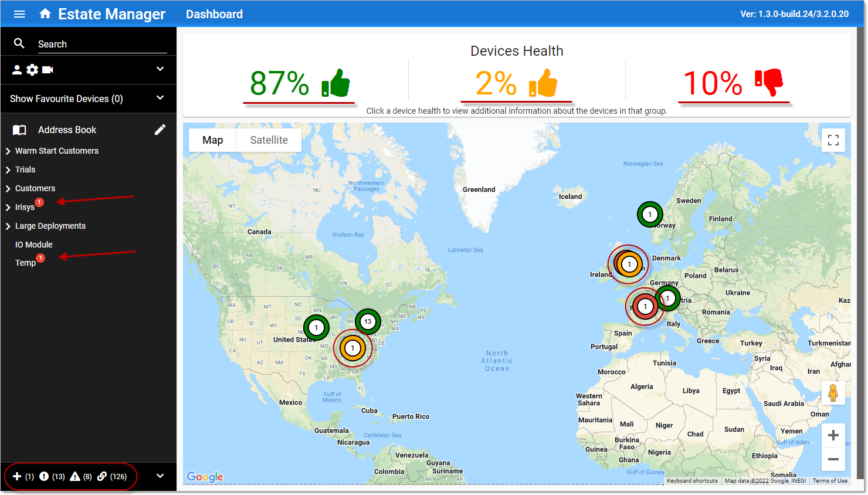Select the IO Module address book entry
868x495 pixels.
[34, 245]
